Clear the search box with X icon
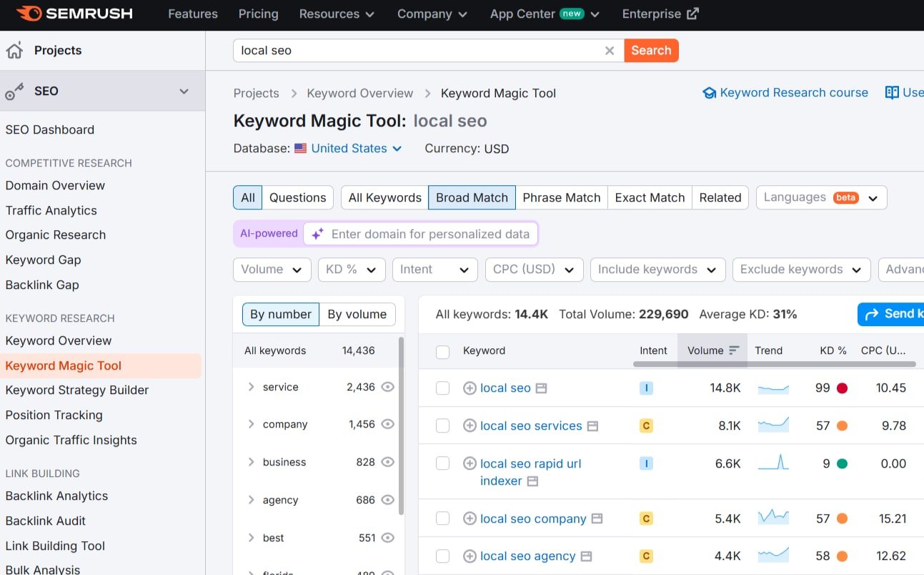The image size is (924, 575). coord(610,51)
